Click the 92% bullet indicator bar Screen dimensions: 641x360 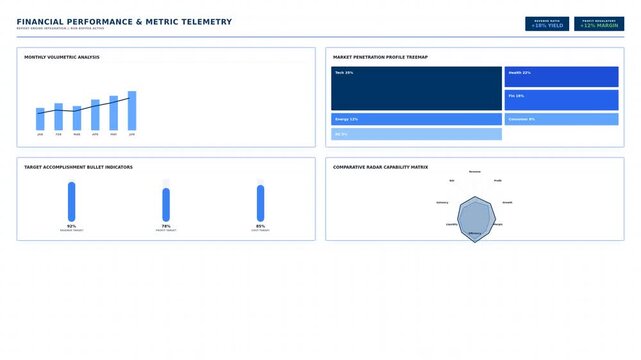(x=72, y=202)
